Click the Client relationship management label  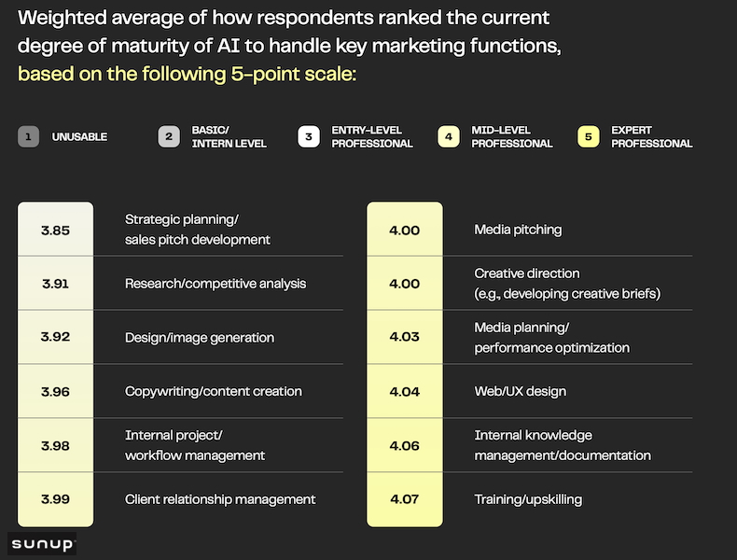[220, 499]
